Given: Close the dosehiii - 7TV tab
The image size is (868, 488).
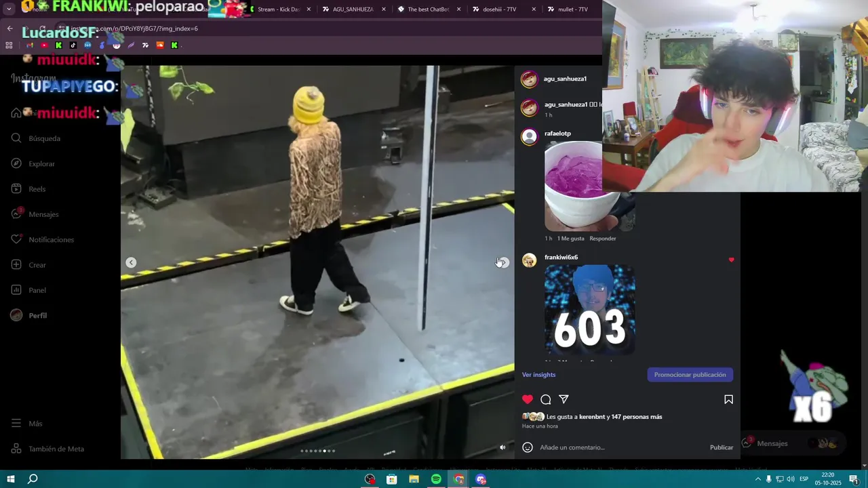Looking at the screenshot, I should click(x=534, y=9).
